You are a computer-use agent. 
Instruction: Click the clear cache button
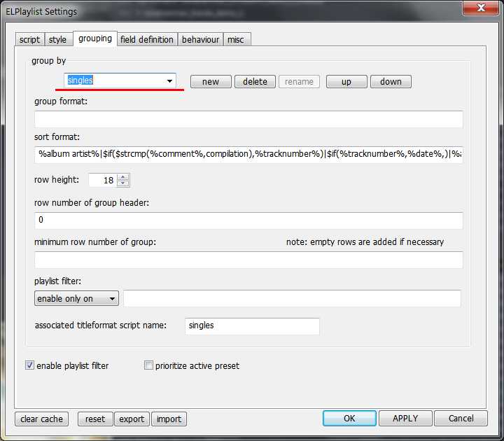coord(42,419)
